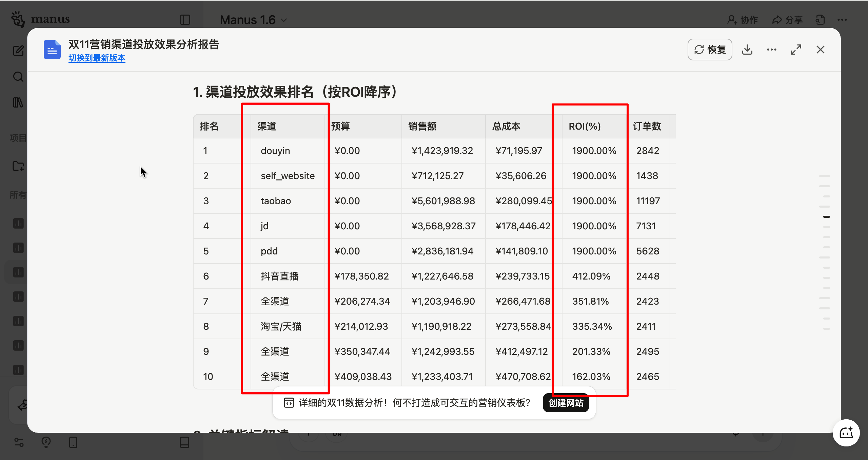Click 切换到最新版本 link
The width and height of the screenshot is (868, 460).
[97, 58]
